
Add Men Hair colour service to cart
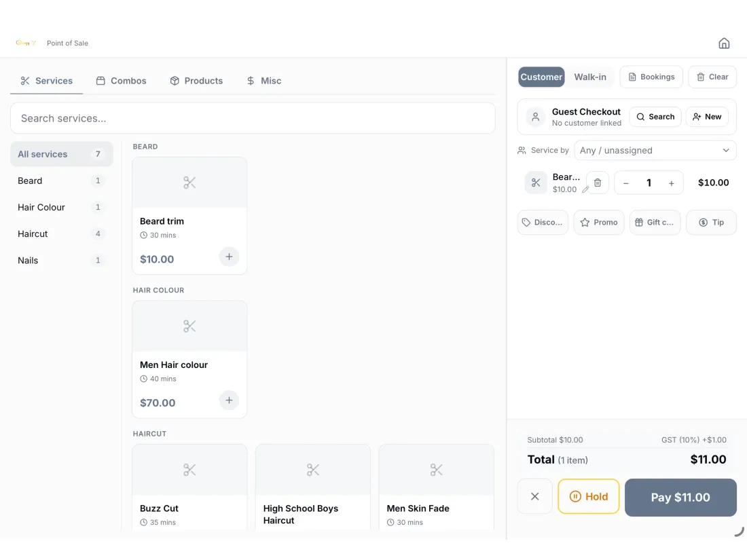pyautogui.click(x=229, y=400)
